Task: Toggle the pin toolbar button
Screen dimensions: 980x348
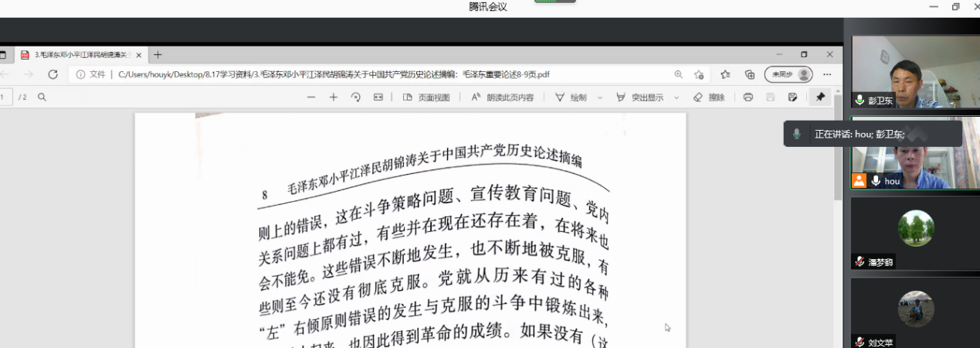Action: tap(820, 97)
